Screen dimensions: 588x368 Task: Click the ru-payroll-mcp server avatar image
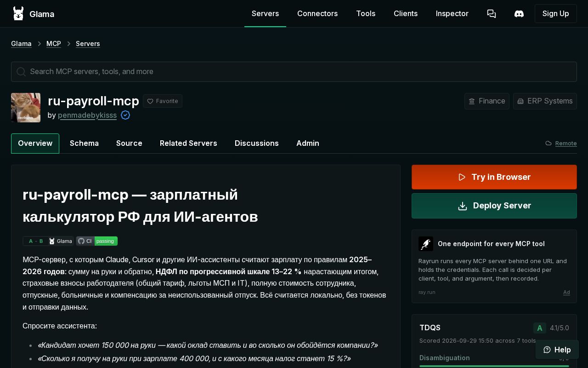coord(26,108)
